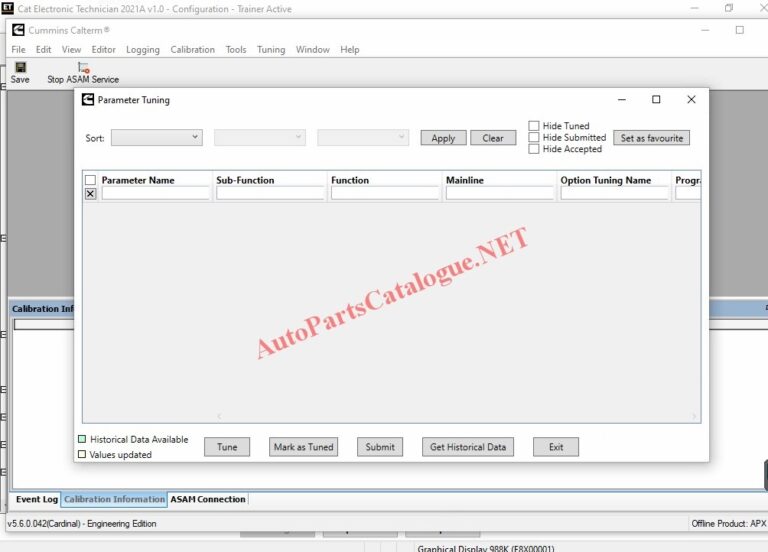Click the Offline Product status bar text
The width and height of the screenshot is (768, 552).
pos(729,524)
